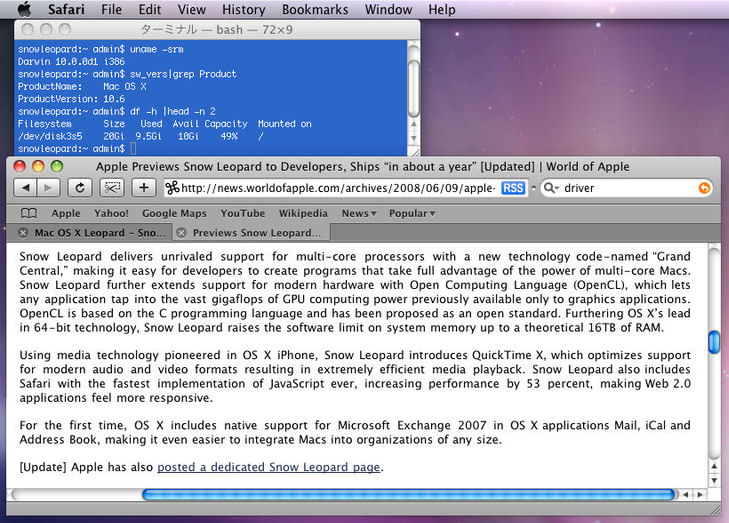This screenshot has height=523, width=729.
Task: Click the Terminal window title bar text
Action: point(217,30)
